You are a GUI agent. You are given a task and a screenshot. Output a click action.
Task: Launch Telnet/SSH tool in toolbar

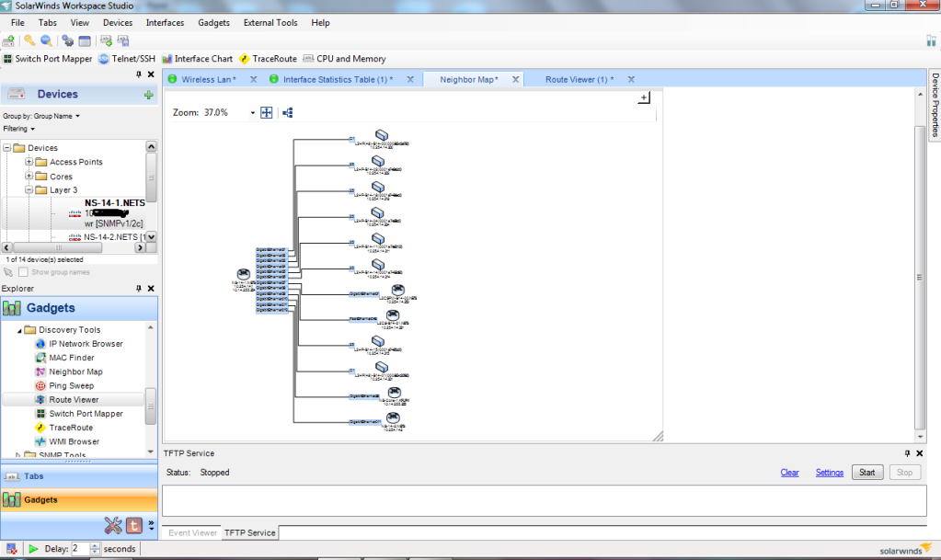[127, 59]
